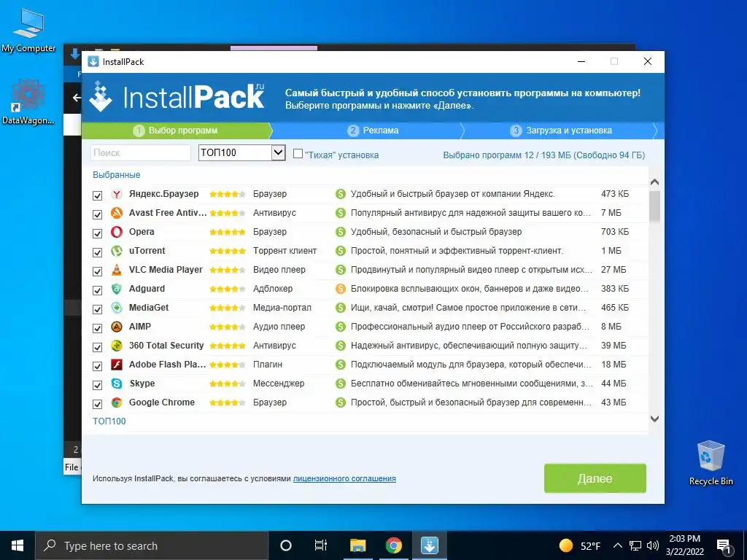Click the Cortana circle button on taskbar
The width and height of the screenshot is (747, 560).
pyautogui.click(x=285, y=545)
